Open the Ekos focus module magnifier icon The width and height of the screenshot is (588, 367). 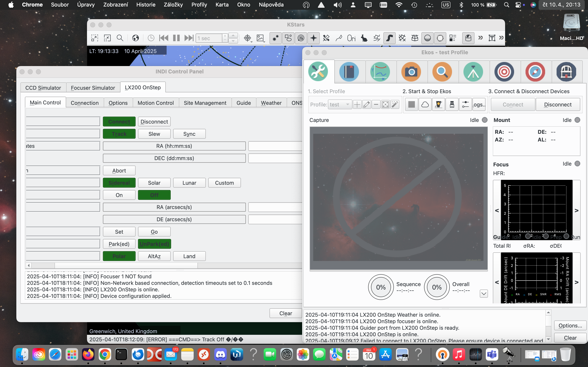click(x=442, y=72)
